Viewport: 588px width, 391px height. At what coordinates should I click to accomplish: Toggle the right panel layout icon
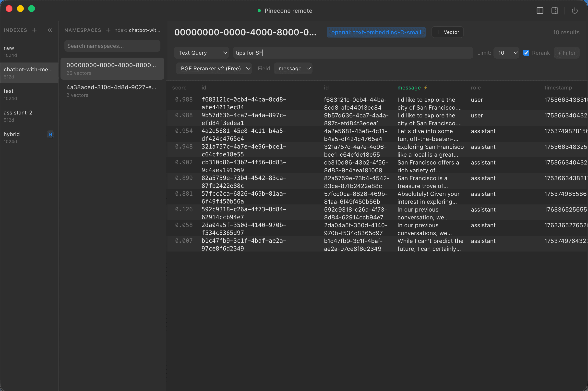554,11
